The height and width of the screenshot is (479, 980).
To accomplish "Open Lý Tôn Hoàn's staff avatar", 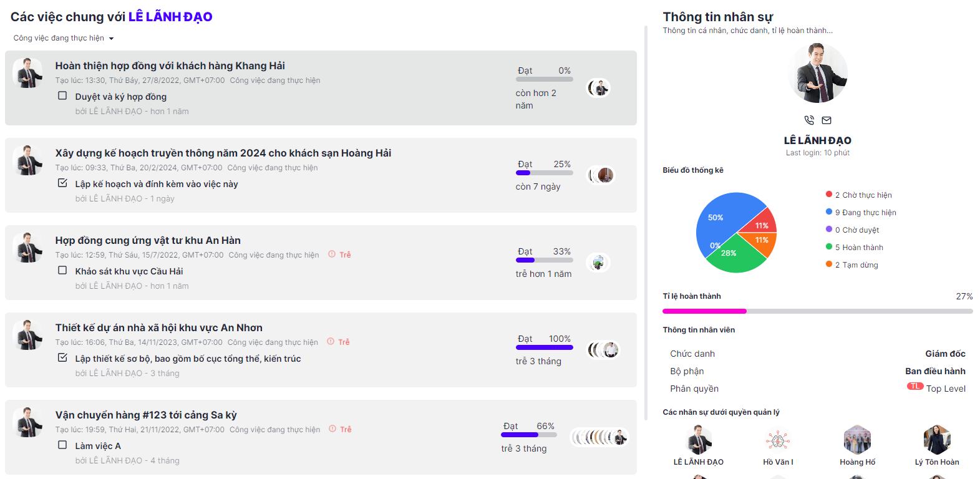I will coord(937,440).
